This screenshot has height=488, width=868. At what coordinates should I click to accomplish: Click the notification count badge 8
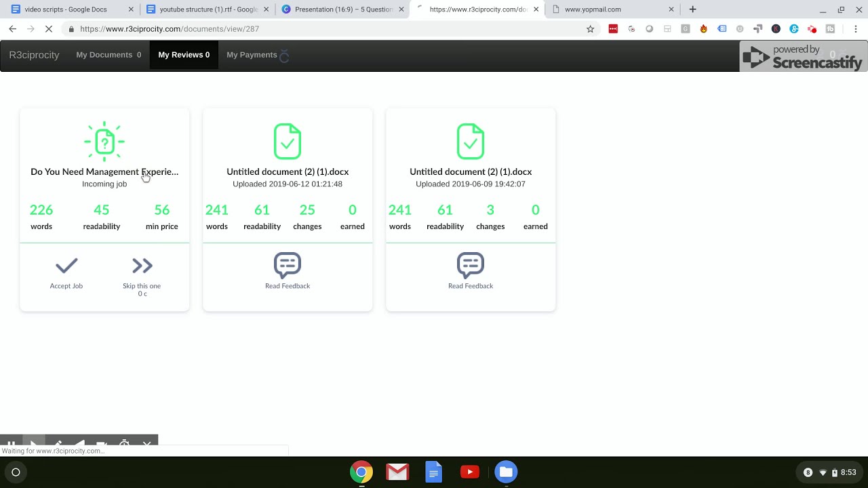click(x=808, y=472)
